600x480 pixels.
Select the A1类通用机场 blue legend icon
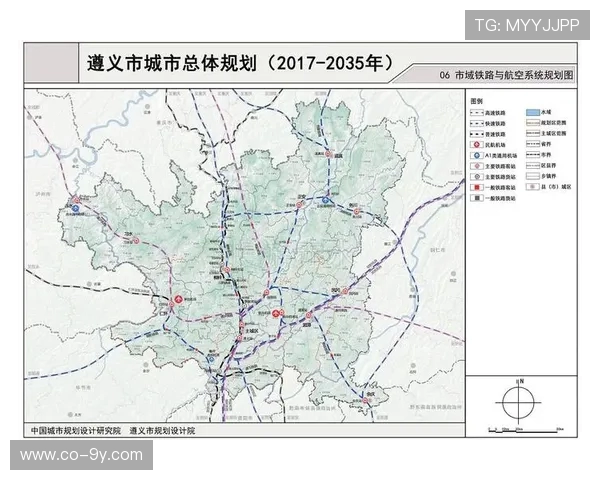click(x=477, y=155)
